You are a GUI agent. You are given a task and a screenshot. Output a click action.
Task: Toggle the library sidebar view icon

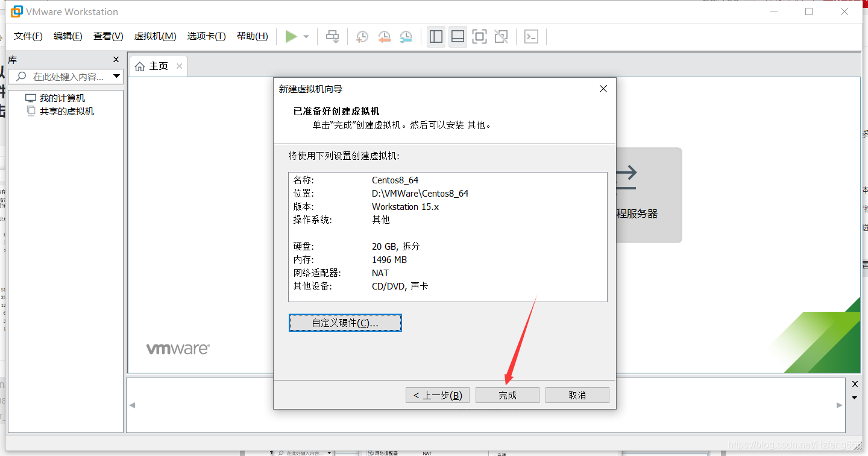436,36
